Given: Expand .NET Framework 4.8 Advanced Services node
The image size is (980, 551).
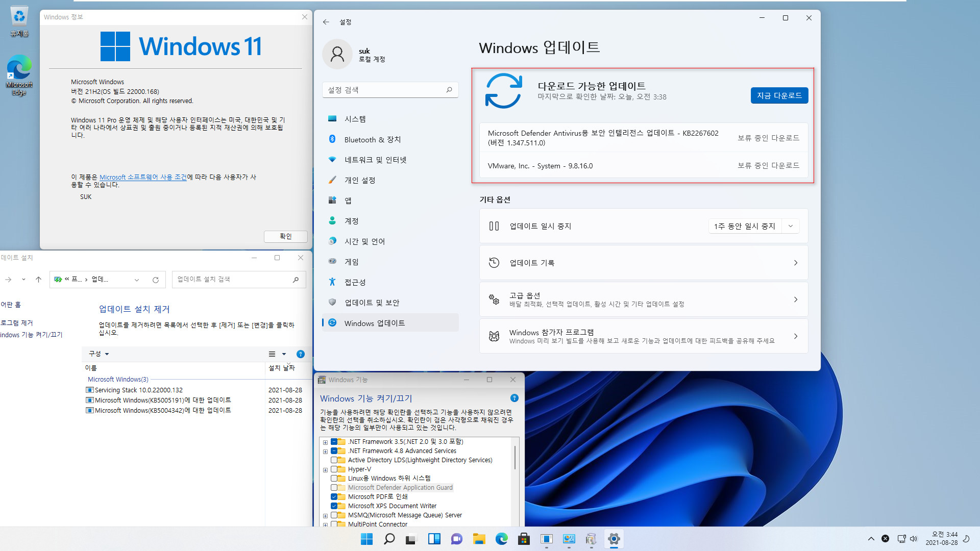Looking at the screenshot, I should tap(325, 452).
